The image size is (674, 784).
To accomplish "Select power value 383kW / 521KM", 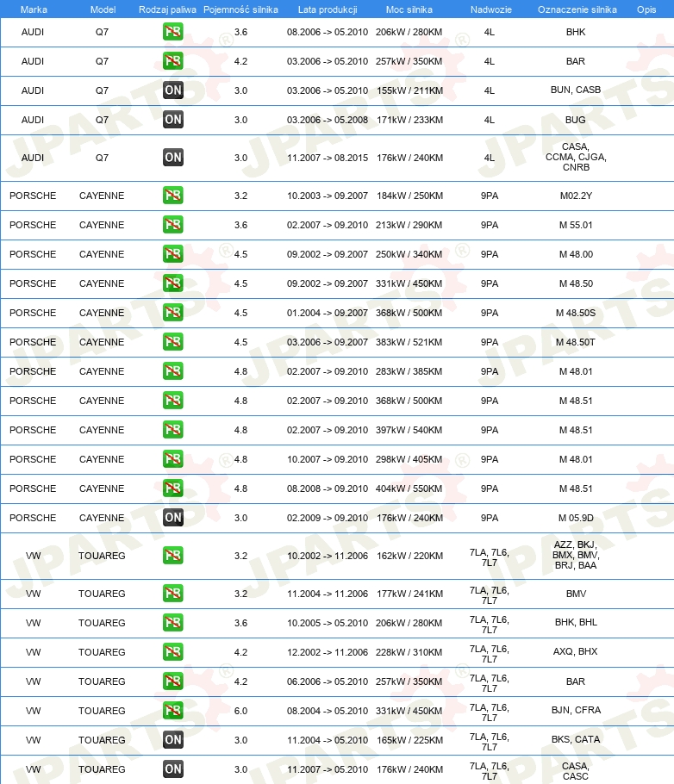I will coord(409,343).
